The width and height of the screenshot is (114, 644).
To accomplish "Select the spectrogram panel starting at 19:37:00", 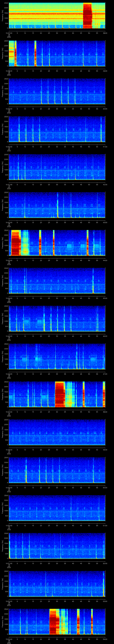I will tap(57, 16).
